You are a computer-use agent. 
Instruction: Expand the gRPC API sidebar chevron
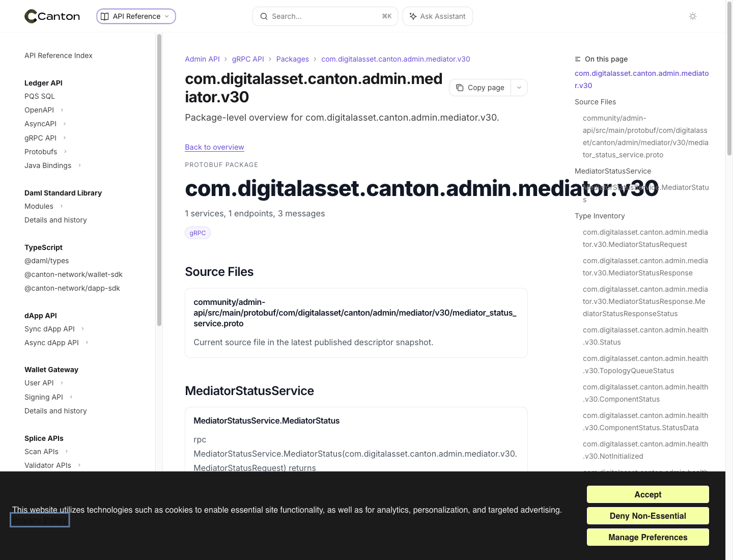click(65, 137)
